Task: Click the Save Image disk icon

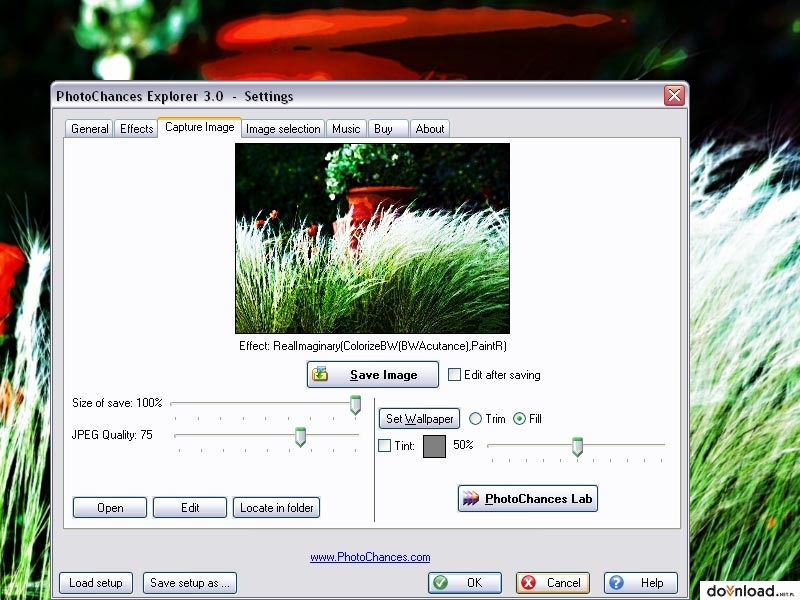Action: coord(320,374)
